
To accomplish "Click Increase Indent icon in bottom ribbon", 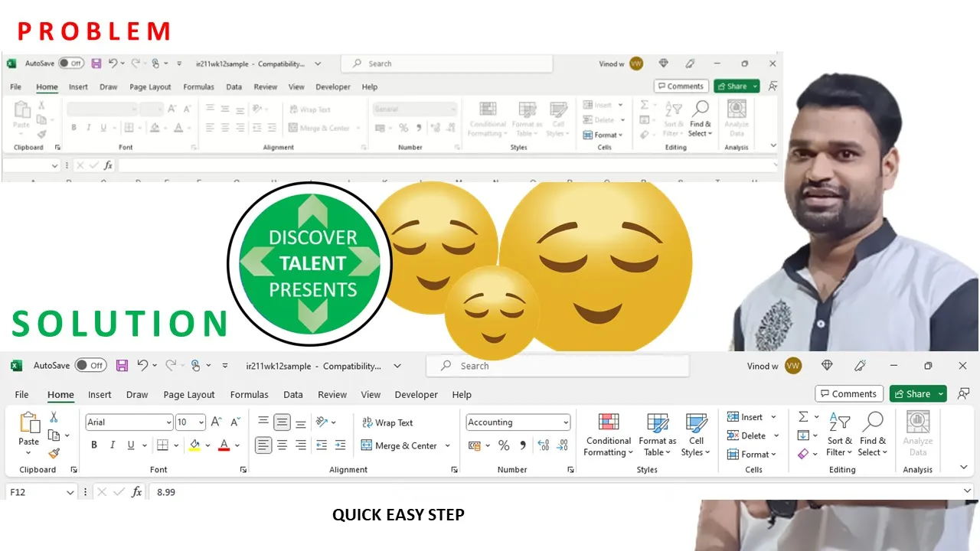I will point(340,445).
